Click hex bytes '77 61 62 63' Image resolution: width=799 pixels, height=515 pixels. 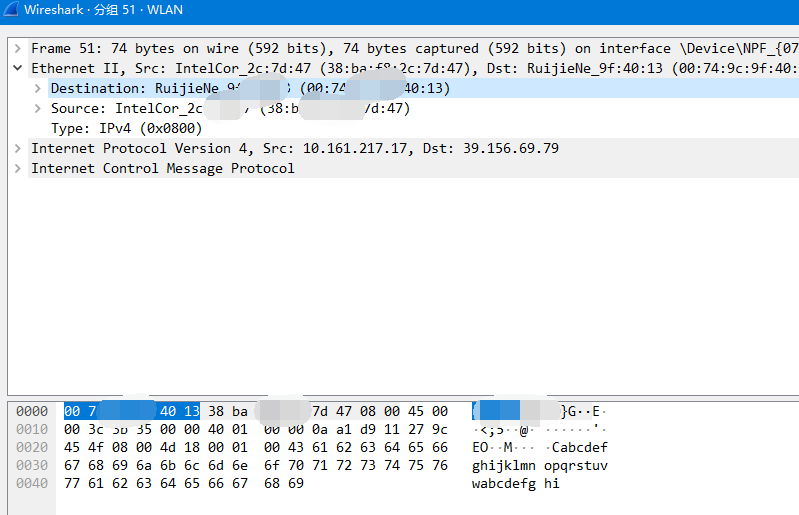coord(108,483)
